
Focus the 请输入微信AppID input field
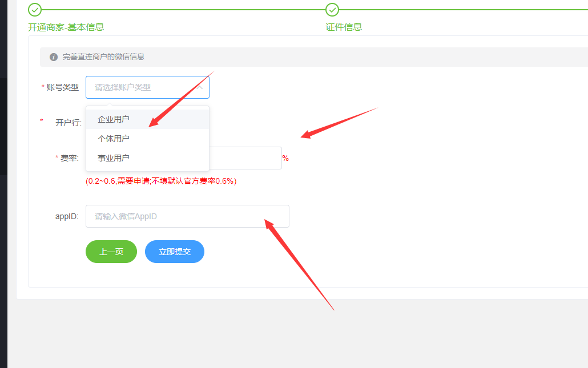[x=187, y=216]
